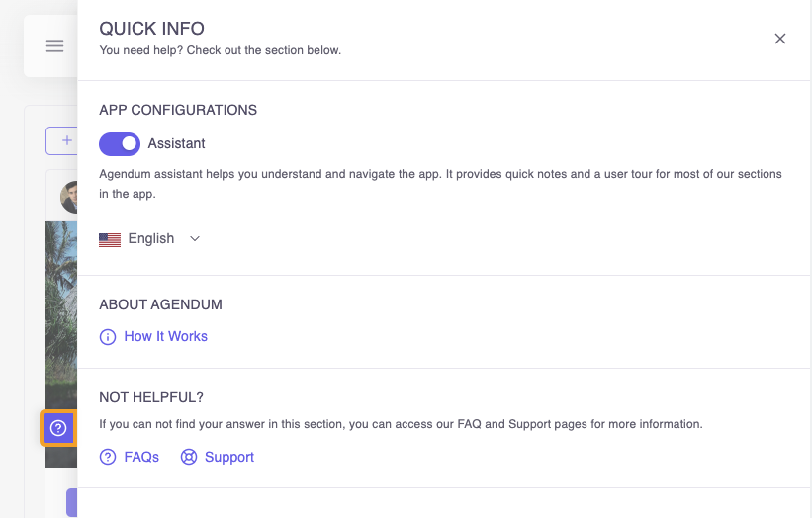Open the palm tree photo
Viewport: 812px width, 518px height.
coord(61,316)
